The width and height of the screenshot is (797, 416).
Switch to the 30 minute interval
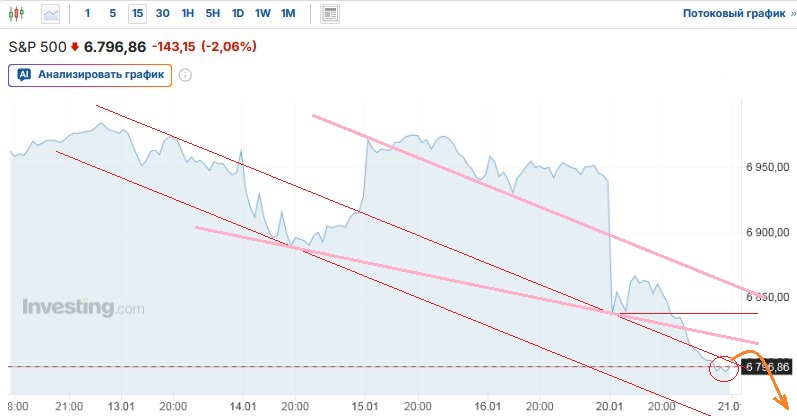point(163,14)
